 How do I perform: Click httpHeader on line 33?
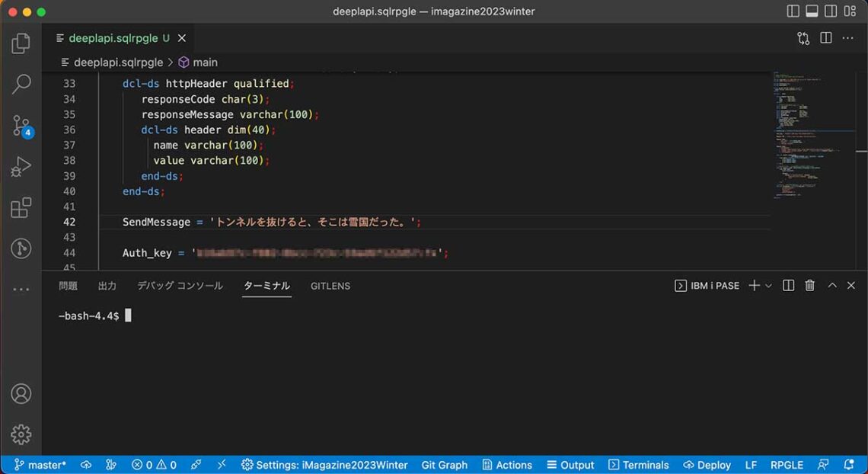point(196,84)
